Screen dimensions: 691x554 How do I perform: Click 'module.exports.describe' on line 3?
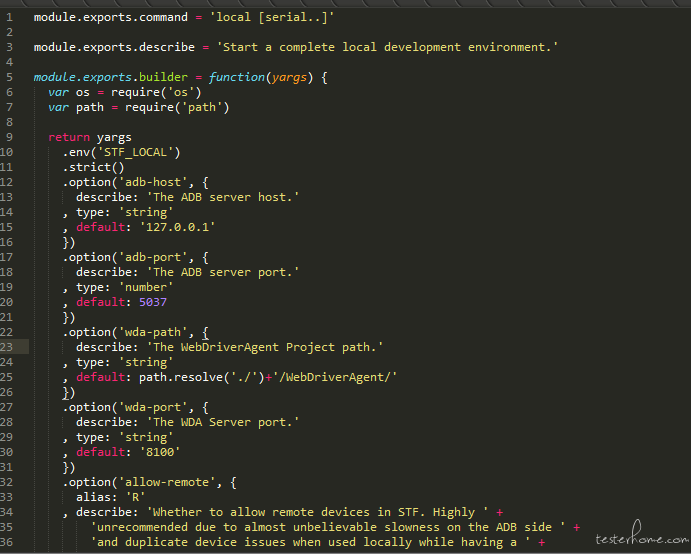(114, 48)
